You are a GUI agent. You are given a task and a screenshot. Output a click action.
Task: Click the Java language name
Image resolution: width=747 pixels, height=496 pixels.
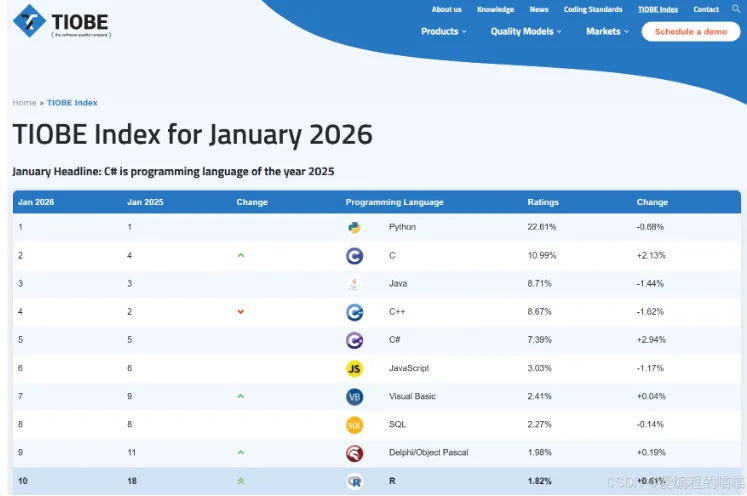click(398, 283)
